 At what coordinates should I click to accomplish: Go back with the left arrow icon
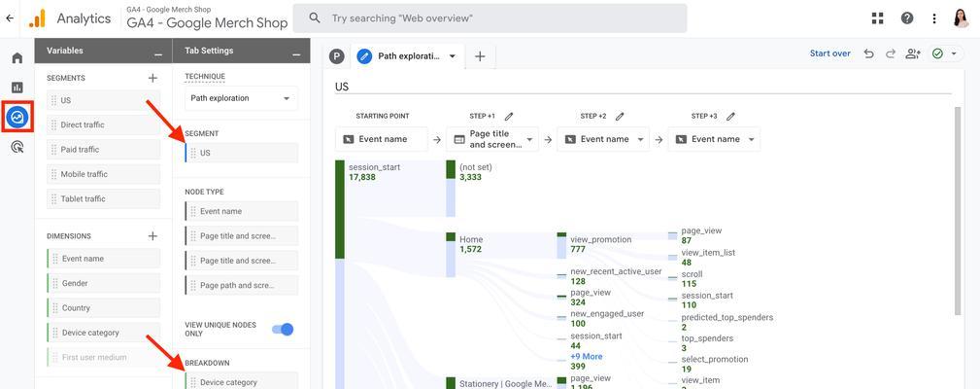coord(10,18)
